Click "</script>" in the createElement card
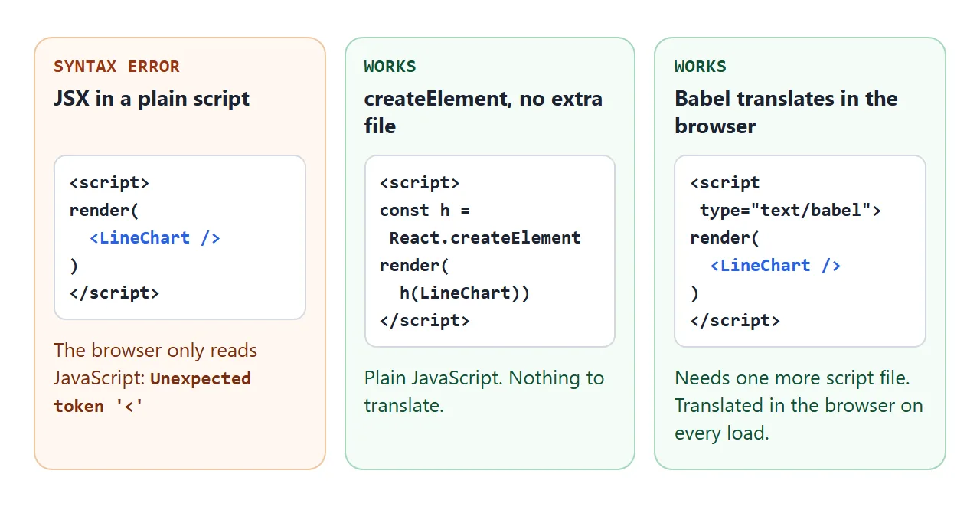This screenshot has width=980, height=510. (424, 321)
